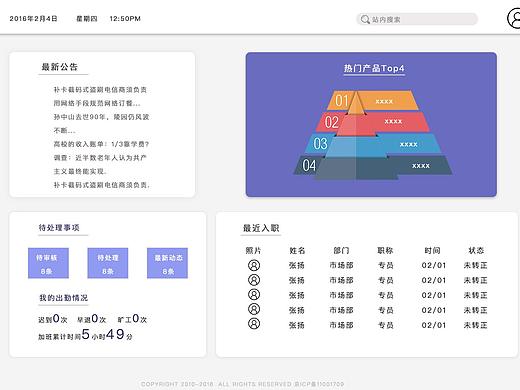Focus the 站内搜索 search field
520x390 pixels.
417,19
